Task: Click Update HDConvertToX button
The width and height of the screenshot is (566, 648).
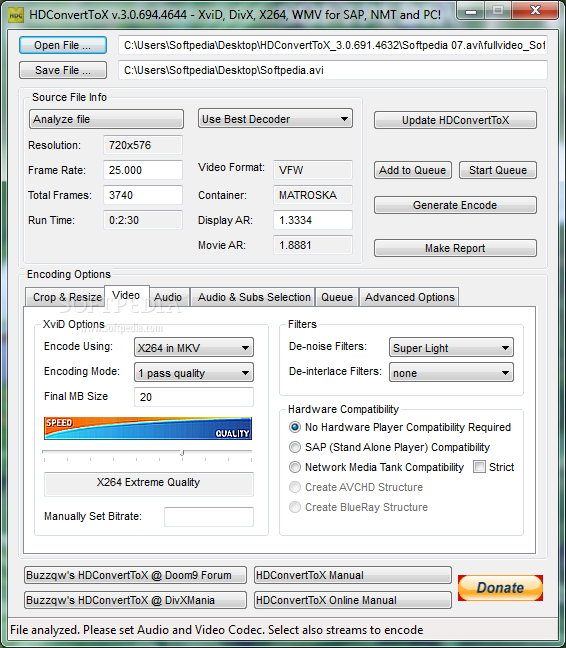Action: 455,120
